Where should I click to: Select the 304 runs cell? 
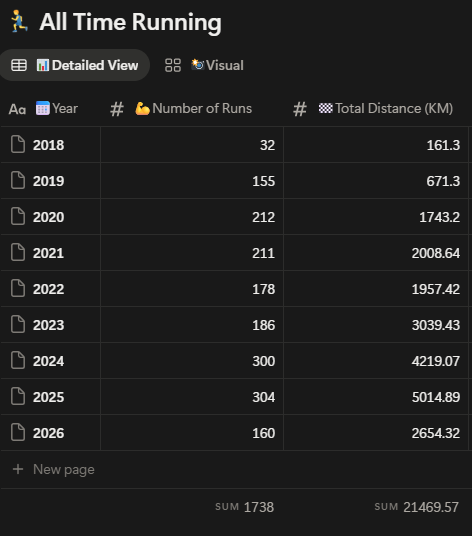[x=192, y=397]
